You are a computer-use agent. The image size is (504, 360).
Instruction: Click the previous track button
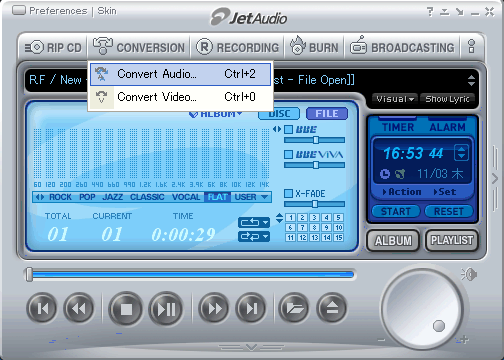pyautogui.click(x=42, y=308)
